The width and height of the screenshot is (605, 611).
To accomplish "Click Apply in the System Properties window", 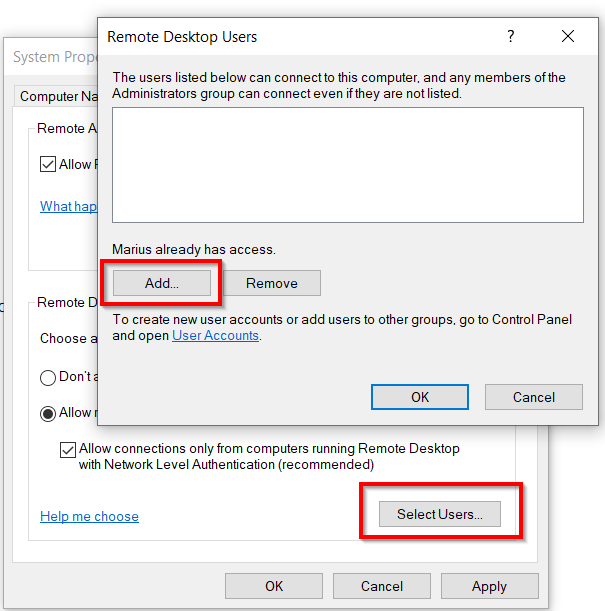I will point(490,586).
